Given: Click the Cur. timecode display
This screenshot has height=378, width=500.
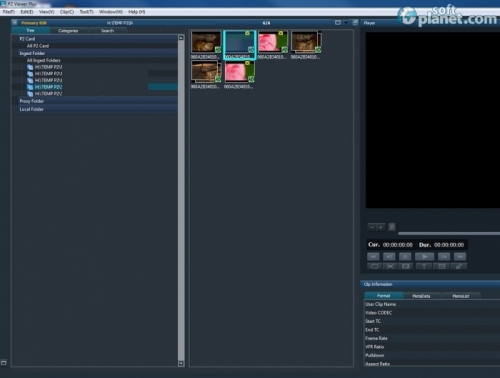Looking at the screenshot, I should point(390,245).
